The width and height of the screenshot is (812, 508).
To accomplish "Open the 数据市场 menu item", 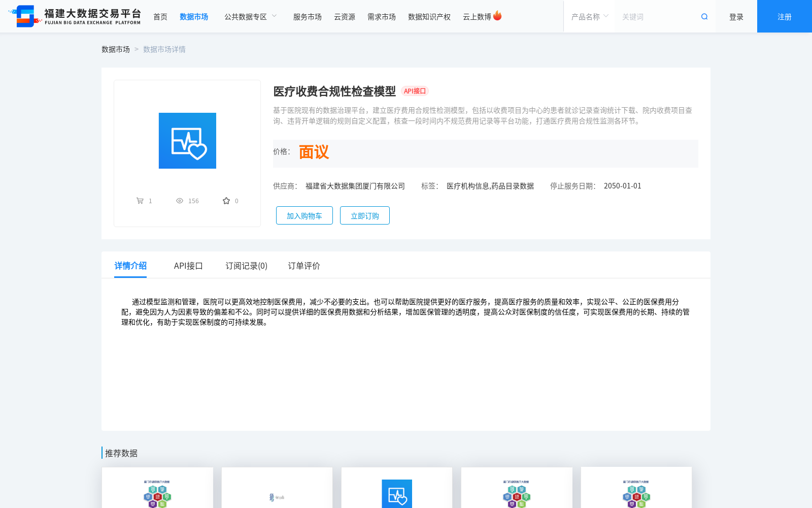I will tap(194, 17).
